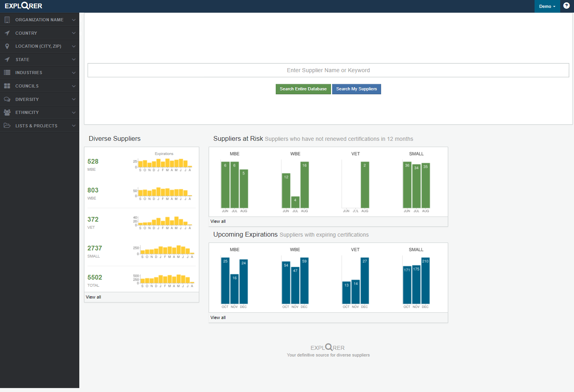The height and width of the screenshot is (392, 574).
Task: Expand the Ethnicity filter chevron
Action: pos(74,112)
